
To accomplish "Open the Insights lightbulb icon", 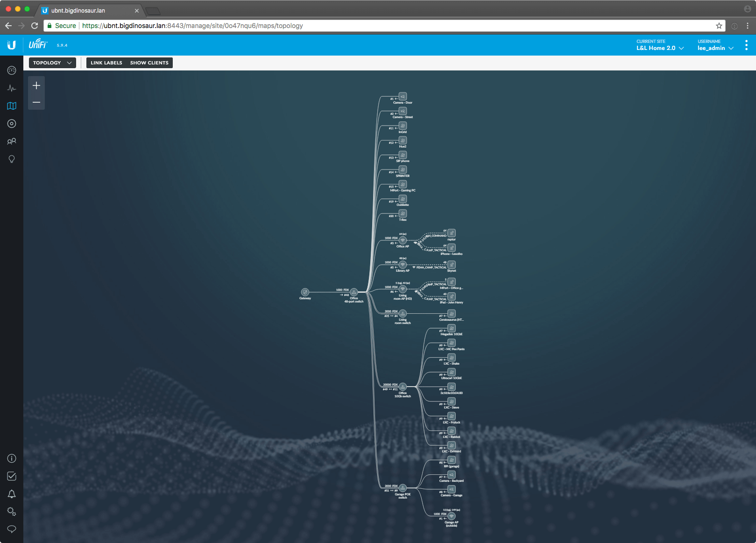I will 12,159.
